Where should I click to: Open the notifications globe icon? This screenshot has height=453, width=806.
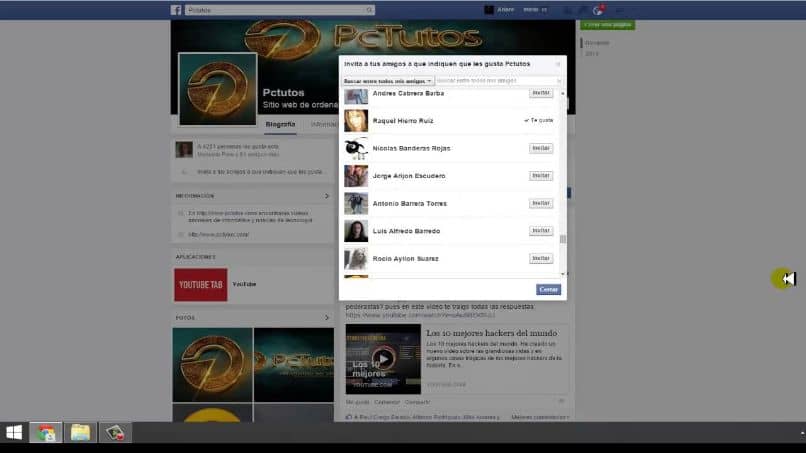[597, 10]
